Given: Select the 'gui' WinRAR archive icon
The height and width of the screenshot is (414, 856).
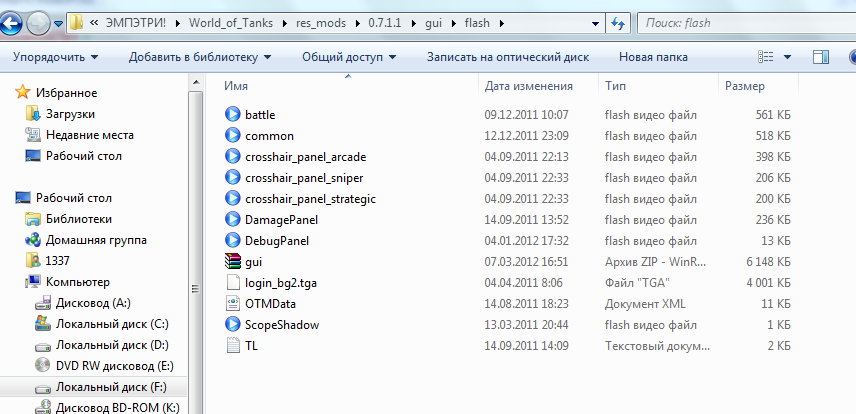Looking at the screenshot, I should point(233,261).
